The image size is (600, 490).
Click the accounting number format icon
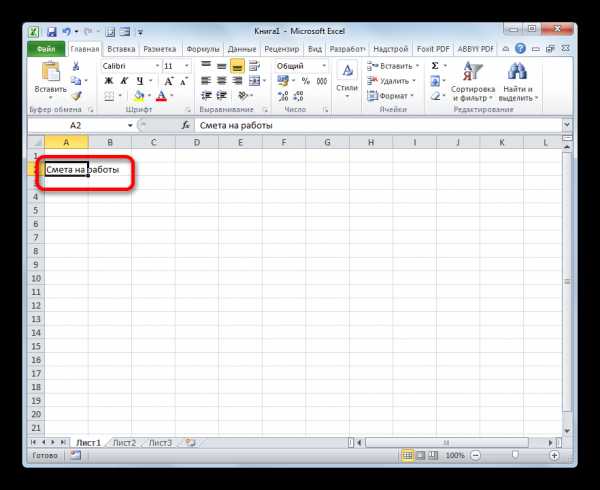point(283,81)
